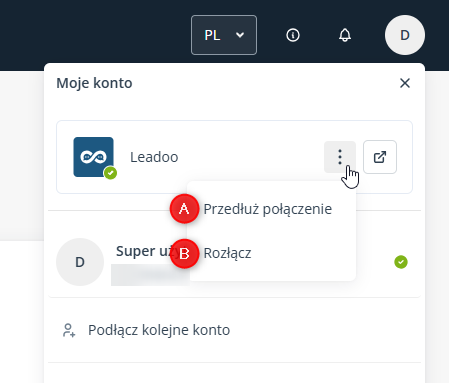Viewport: 449px width, 383px height.
Task: Click the Leadoo infinity logo
Action: pyautogui.click(x=93, y=157)
